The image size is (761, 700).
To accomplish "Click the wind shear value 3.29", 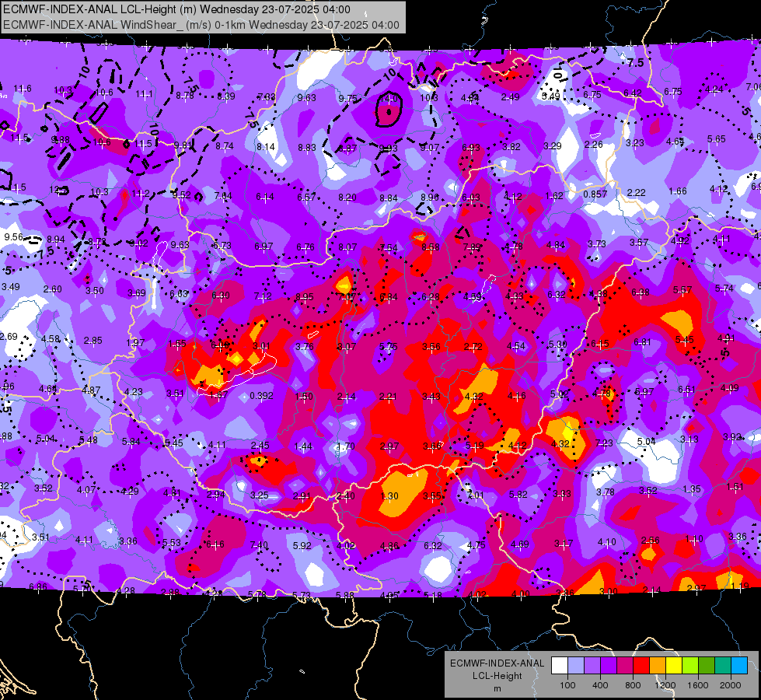I will point(553,145).
